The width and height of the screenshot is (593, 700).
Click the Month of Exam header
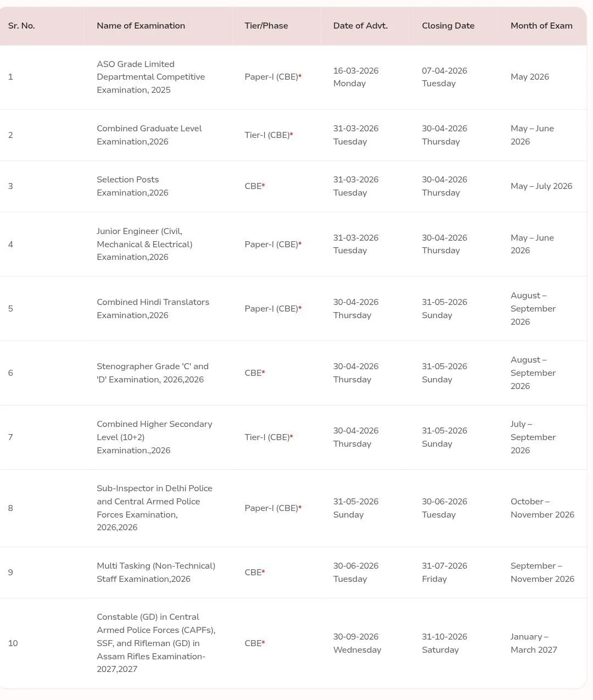[541, 26]
